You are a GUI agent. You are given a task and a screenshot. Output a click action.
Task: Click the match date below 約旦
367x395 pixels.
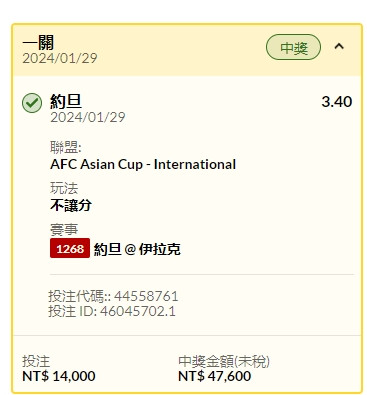click(88, 117)
